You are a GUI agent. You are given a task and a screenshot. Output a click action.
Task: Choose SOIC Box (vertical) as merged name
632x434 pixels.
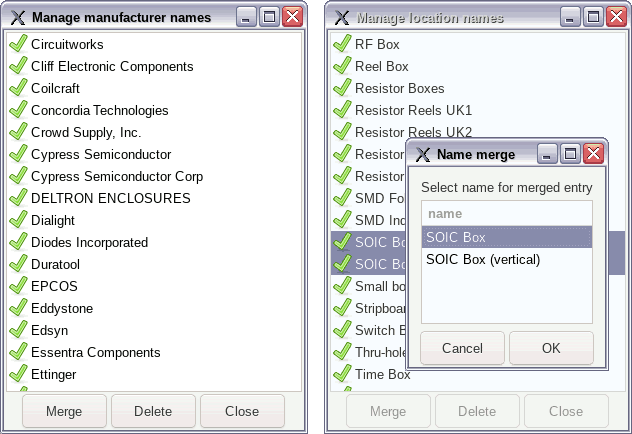(507, 259)
